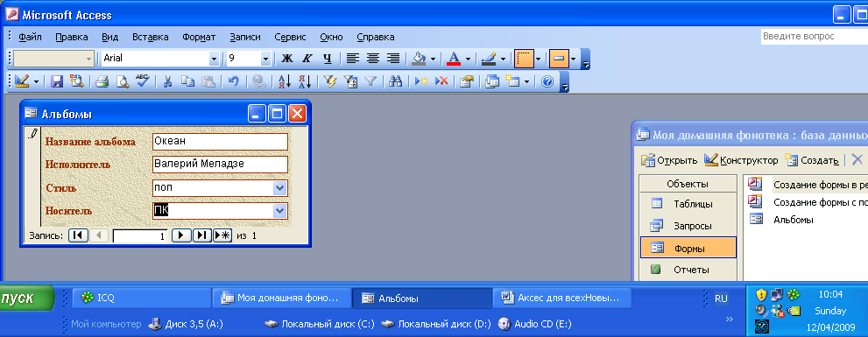
Task: Go to next record in Альбомы
Action: (180, 235)
